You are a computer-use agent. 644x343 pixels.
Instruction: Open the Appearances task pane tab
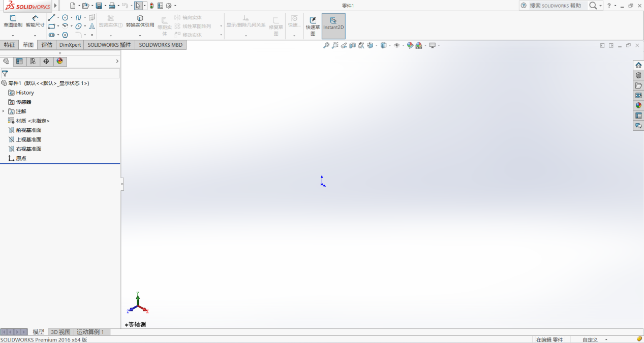tap(638, 105)
